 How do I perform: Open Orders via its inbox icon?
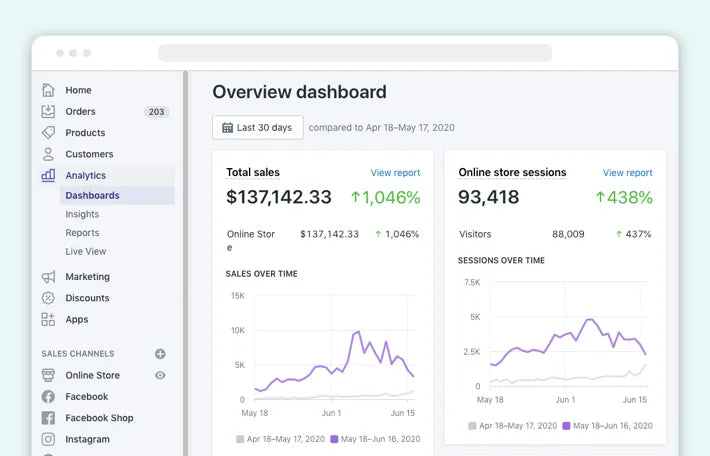(x=48, y=111)
